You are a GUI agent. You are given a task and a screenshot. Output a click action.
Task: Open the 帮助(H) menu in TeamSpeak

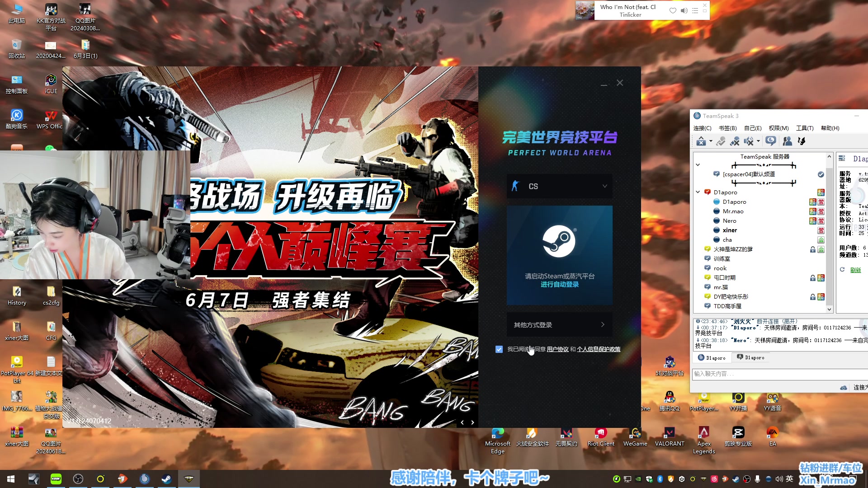[830, 128]
